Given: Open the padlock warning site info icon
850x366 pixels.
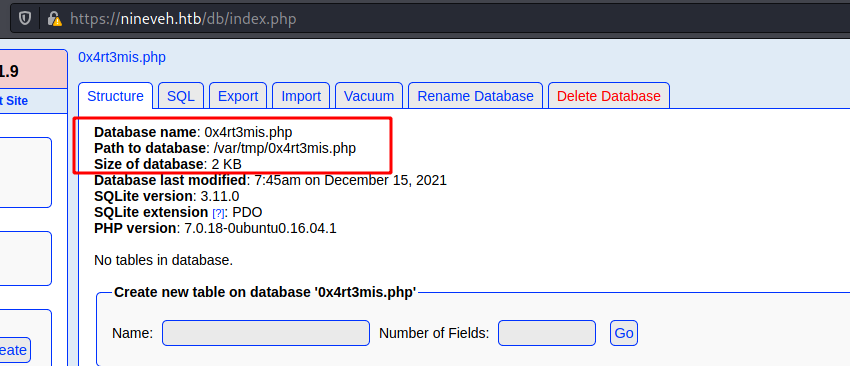Looking at the screenshot, I should click(x=54, y=18).
